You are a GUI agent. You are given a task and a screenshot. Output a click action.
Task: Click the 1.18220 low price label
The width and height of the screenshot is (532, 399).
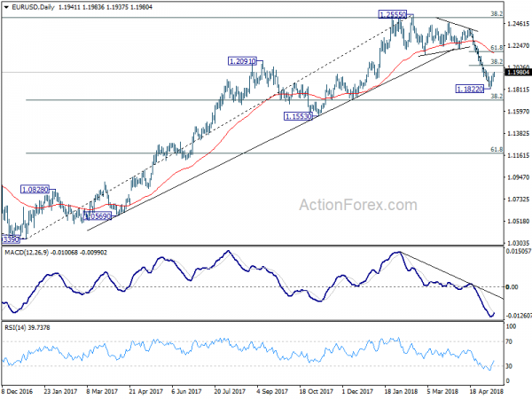click(x=470, y=90)
